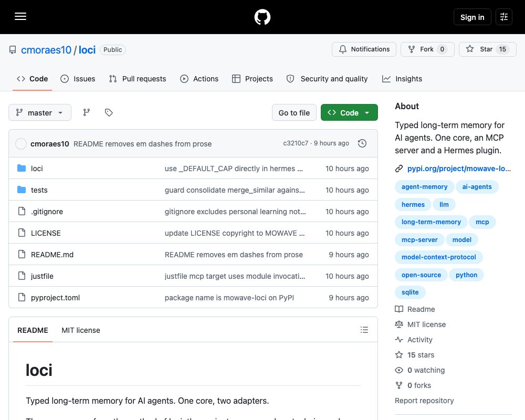Click the link icon beside pypi.org URL
The image size is (525, 420).
click(399, 169)
